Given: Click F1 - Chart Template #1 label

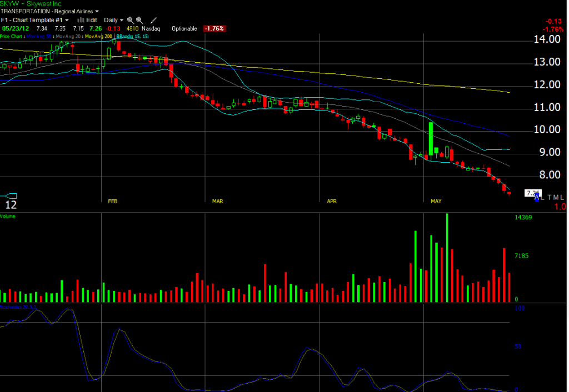Looking at the screenshot, I should click(x=32, y=21).
